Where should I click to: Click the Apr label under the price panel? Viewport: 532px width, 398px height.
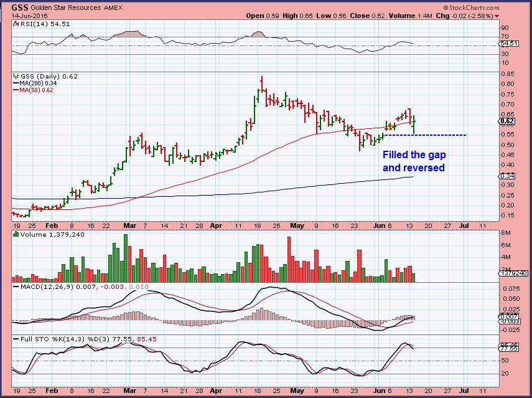click(216, 225)
